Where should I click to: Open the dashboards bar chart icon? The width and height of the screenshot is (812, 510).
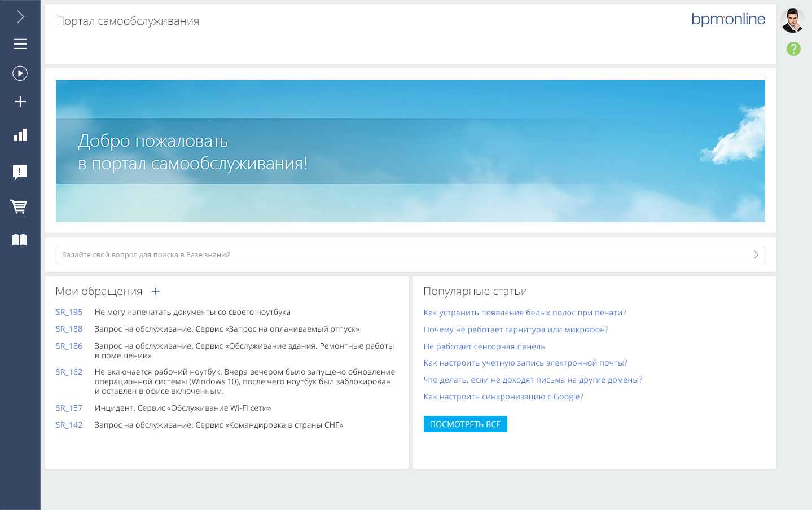[20, 135]
